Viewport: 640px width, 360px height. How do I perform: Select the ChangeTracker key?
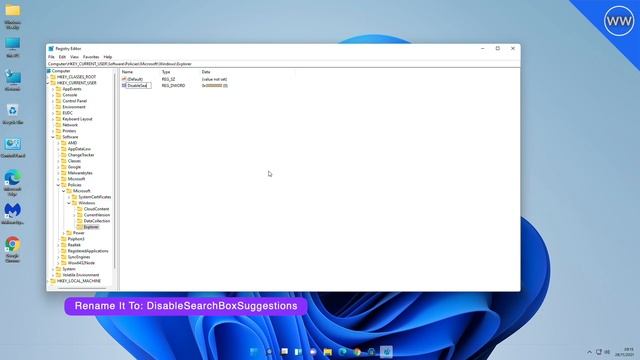pyautogui.click(x=81, y=155)
